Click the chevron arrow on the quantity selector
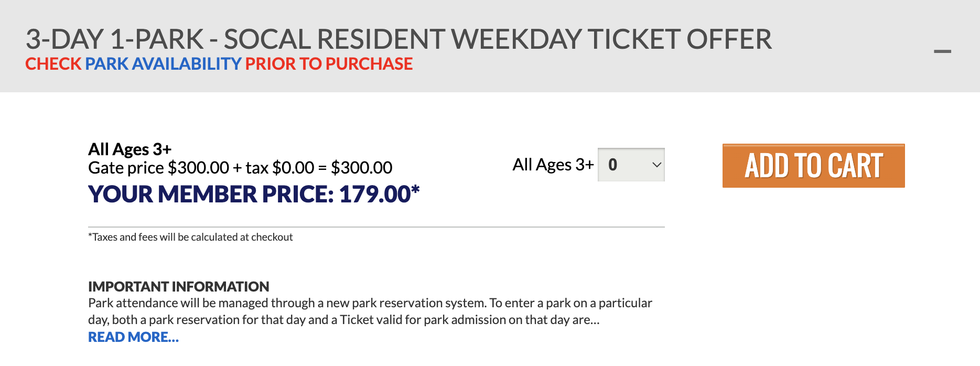The image size is (980, 366). coord(656,165)
